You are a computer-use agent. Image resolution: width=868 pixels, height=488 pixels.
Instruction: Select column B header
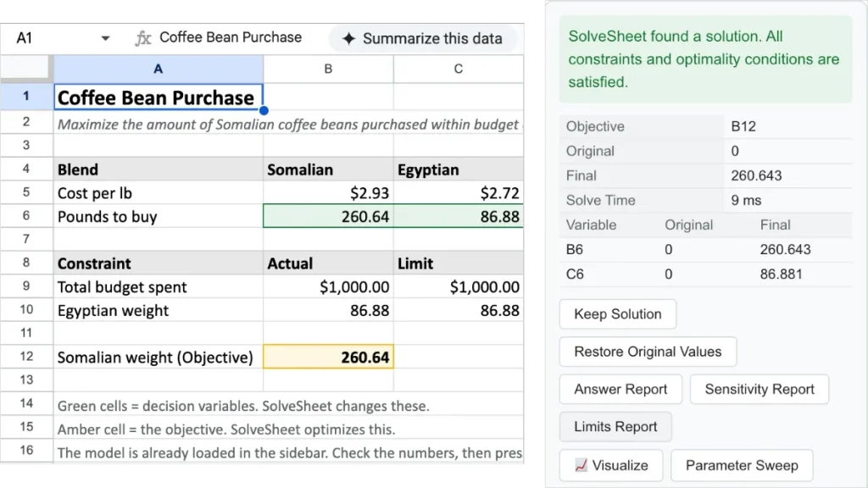328,69
